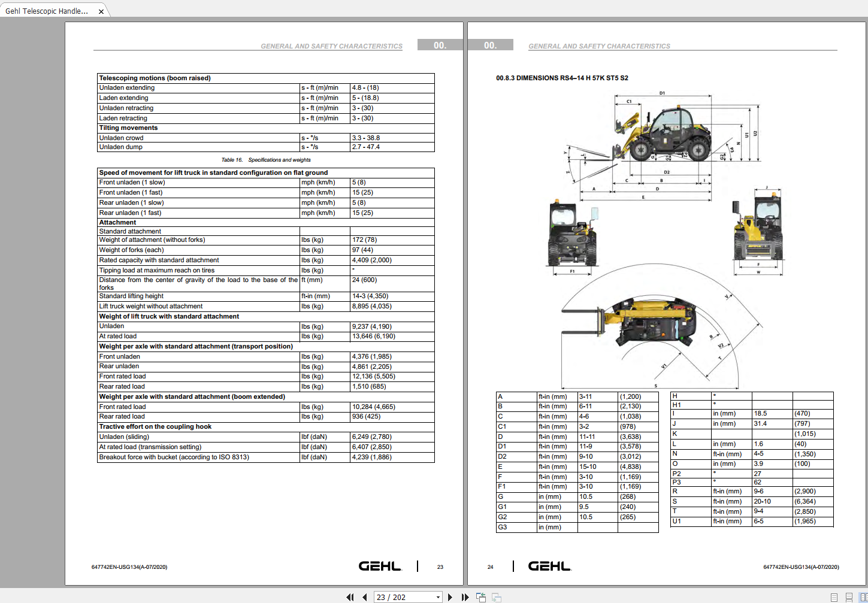Click inside the 23 / 202 page field
Viewport: 868px width, 603px height.
[401, 597]
